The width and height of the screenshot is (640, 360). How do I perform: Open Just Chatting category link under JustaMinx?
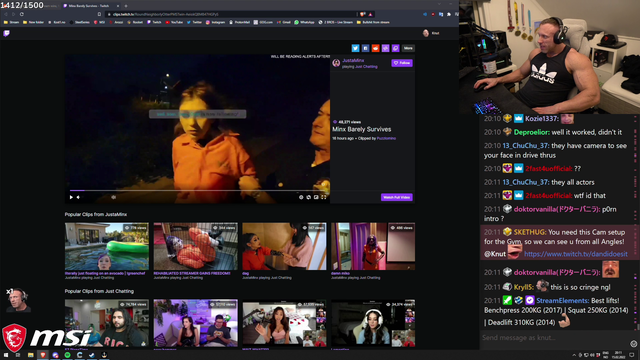pos(366,67)
